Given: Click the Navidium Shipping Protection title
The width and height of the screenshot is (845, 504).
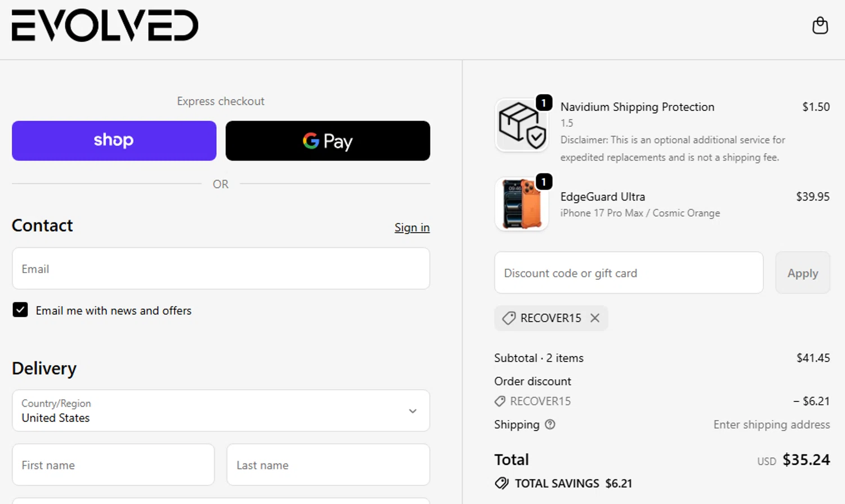Looking at the screenshot, I should coord(637,107).
